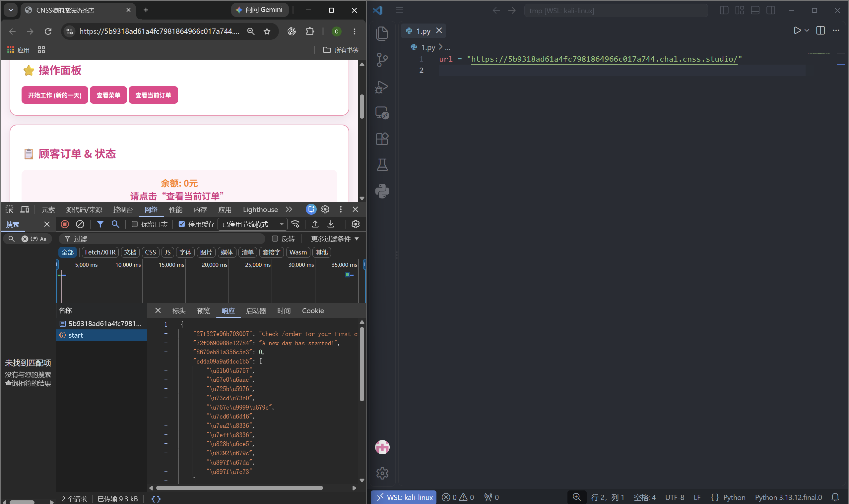Toggle match case Aa in search

tap(43, 239)
